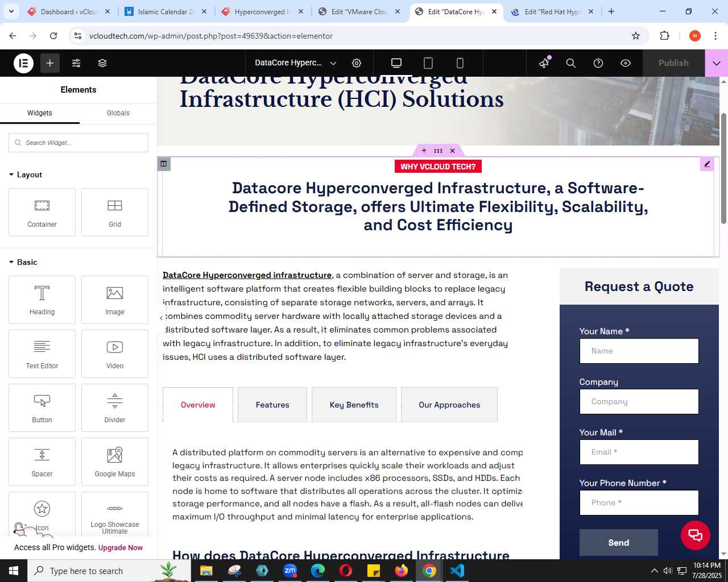Add container with section plus handle
Viewport: 728px width, 582px height.
pyautogui.click(x=424, y=151)
